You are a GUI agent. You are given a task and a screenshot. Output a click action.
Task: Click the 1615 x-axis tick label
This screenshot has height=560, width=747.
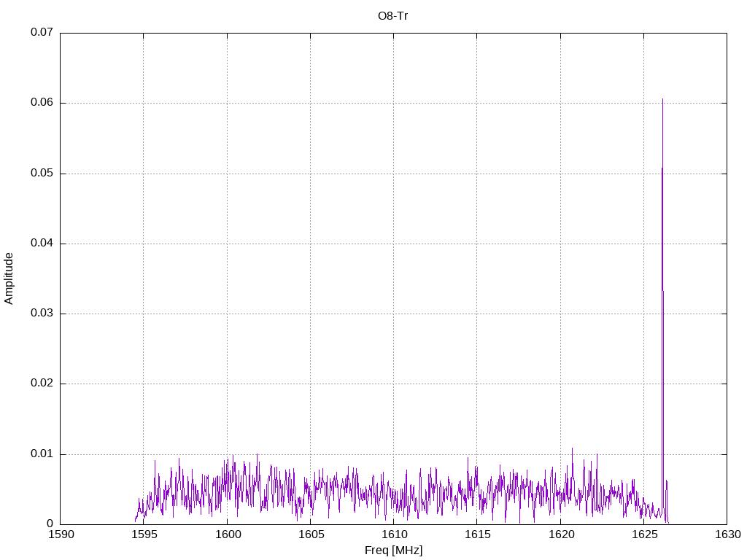(477, 534)
